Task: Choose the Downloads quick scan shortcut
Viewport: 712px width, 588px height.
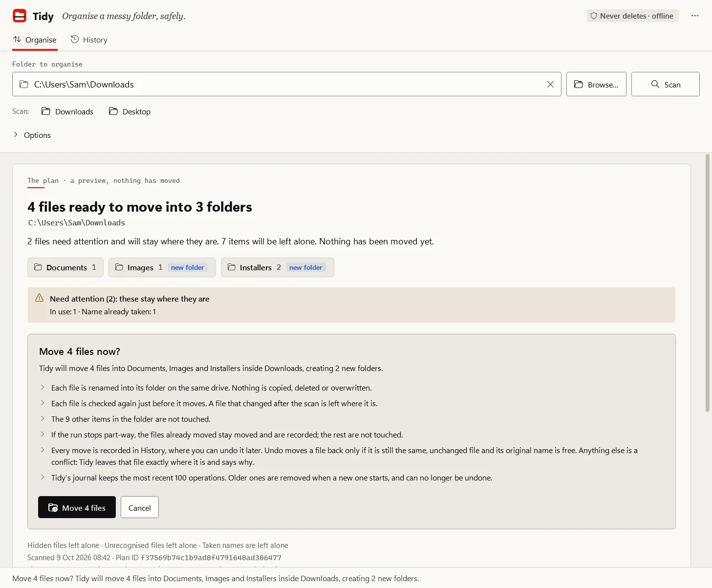Action: pyautogui.click(x=67, y=111)
